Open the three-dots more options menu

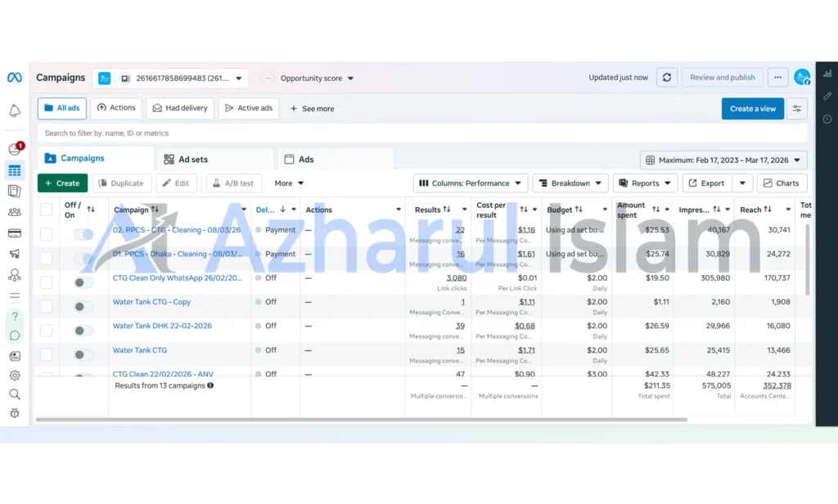pyautogui.click(x=777, y=78)
